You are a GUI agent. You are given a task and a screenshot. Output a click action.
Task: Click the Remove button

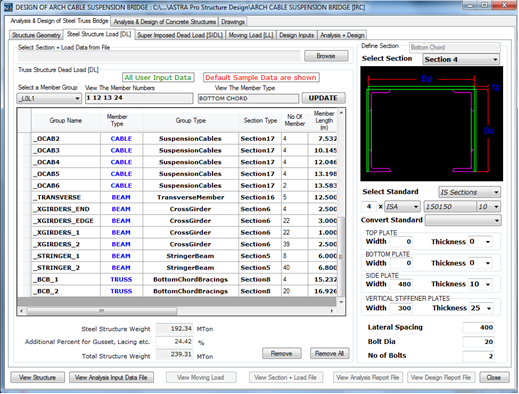tap(281, 353)
